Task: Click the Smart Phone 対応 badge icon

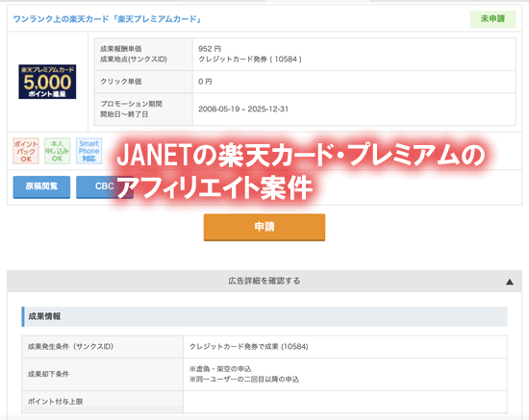Action: click(x=89, y=151)
